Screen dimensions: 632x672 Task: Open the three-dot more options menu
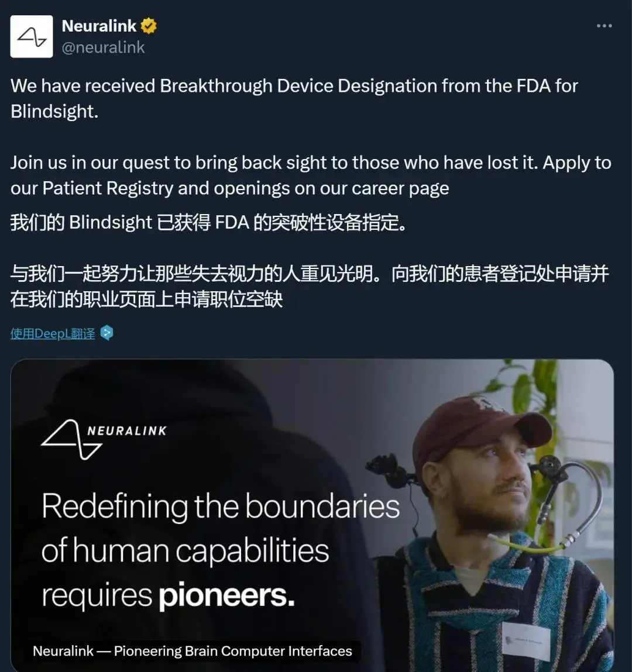tap(604, 26)
